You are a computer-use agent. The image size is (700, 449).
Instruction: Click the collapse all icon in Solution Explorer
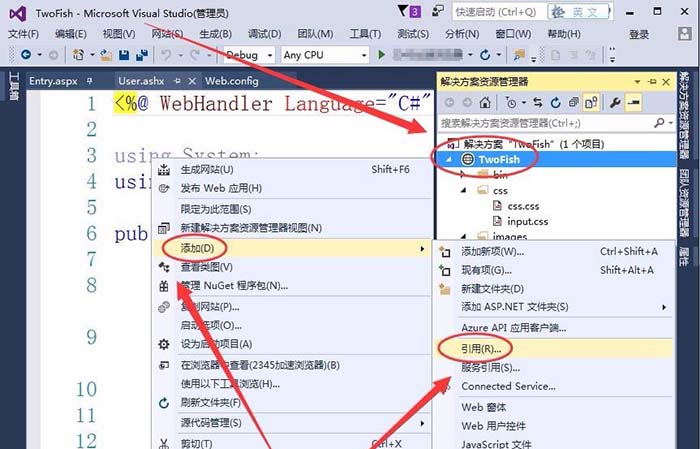tap(573, 103)
